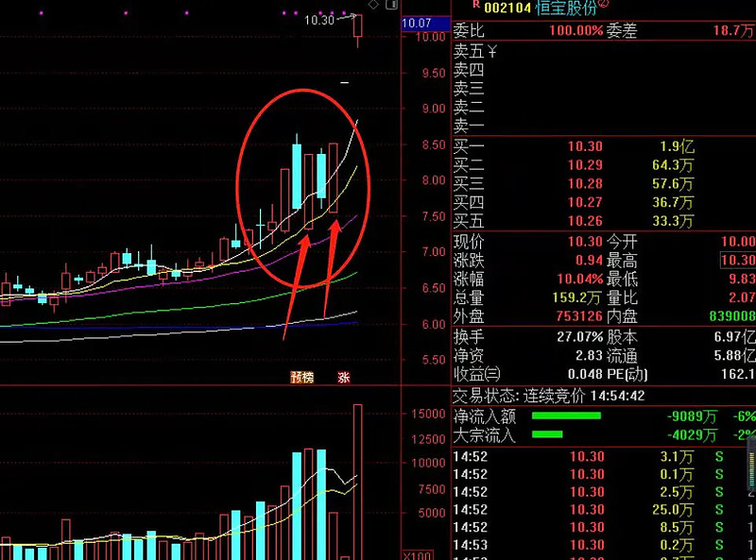Click the 现价 value 10.30
Image resolution: width=756 pixels, height=560 pixels.
(585, 242)
